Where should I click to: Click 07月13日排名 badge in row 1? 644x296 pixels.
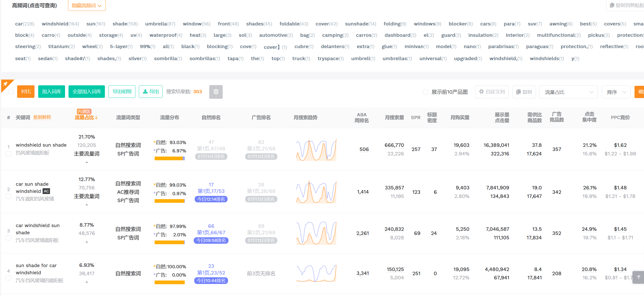pos(211,156)
